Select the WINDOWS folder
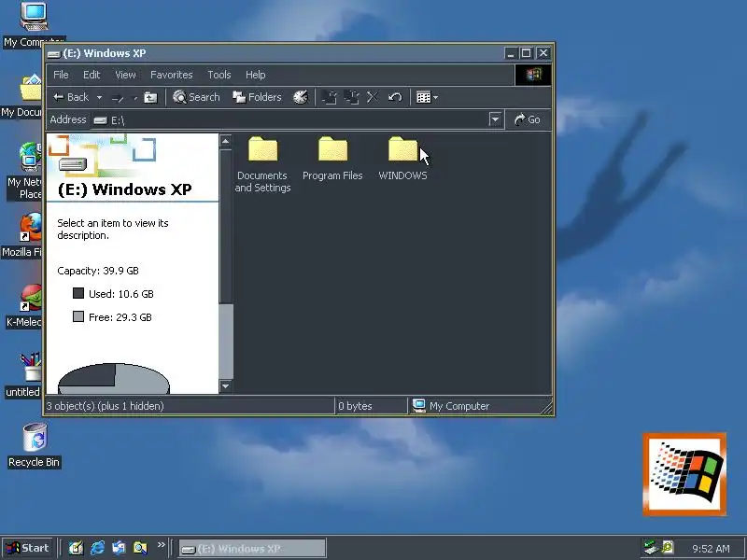Screen dimensions: 747x560 coord(402,159)
